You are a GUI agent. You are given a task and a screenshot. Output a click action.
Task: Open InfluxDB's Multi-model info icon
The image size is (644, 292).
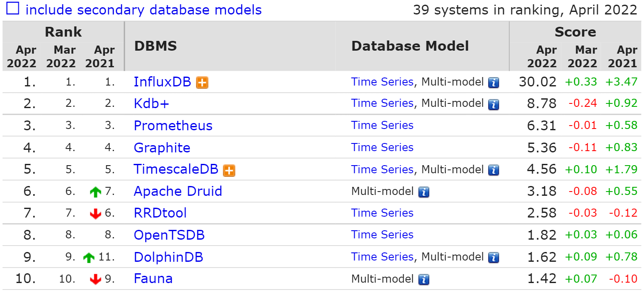tap(493, 82)
